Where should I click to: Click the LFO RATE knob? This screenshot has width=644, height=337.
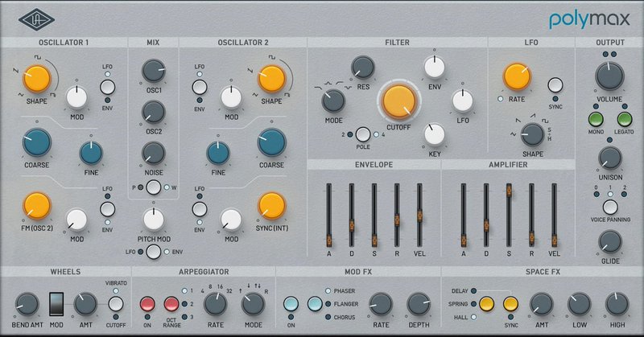click(x=517, y=76)
